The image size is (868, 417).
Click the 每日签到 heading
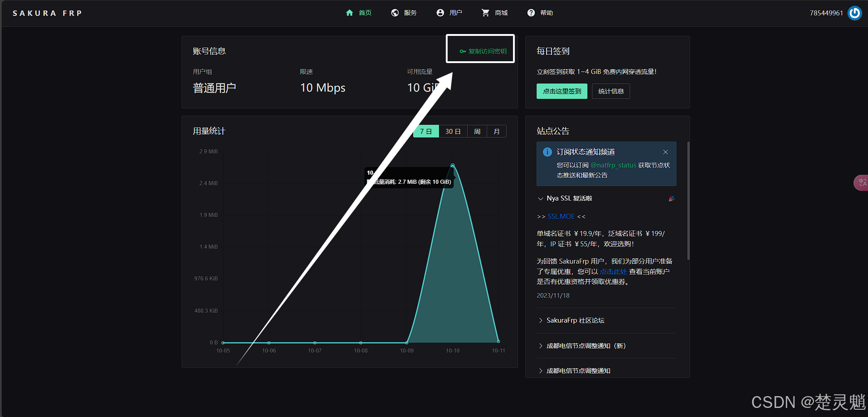pos(553,51)
